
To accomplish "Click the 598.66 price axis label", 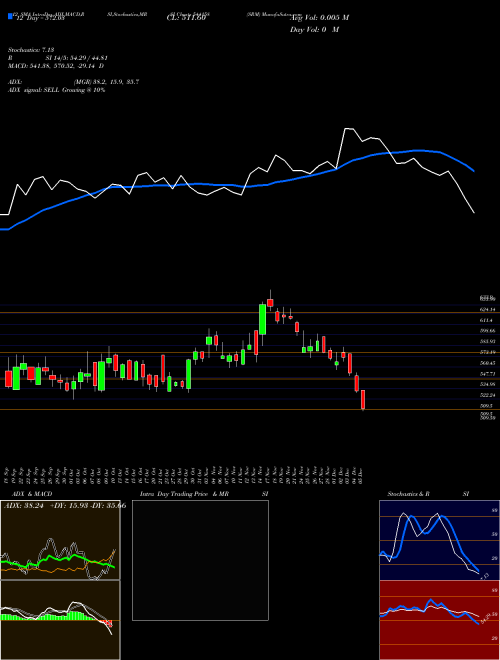I will 487,331.
